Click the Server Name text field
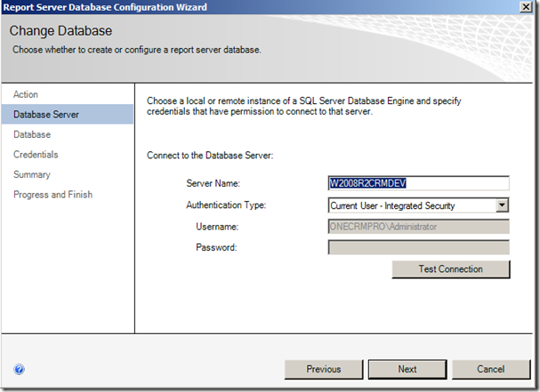 (418, 184)
